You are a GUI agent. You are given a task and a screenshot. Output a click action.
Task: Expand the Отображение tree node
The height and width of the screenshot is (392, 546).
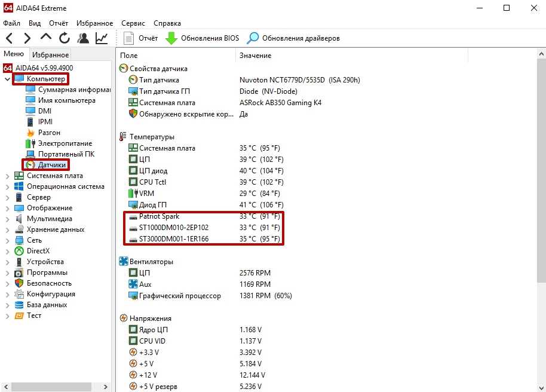7,209
